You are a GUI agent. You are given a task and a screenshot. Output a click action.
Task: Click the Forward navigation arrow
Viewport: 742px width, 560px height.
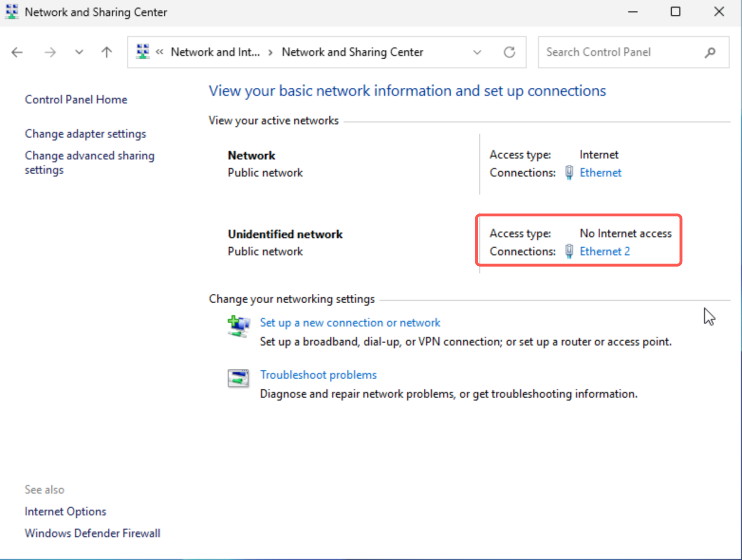pyautogui.click(x=50, y=52)
